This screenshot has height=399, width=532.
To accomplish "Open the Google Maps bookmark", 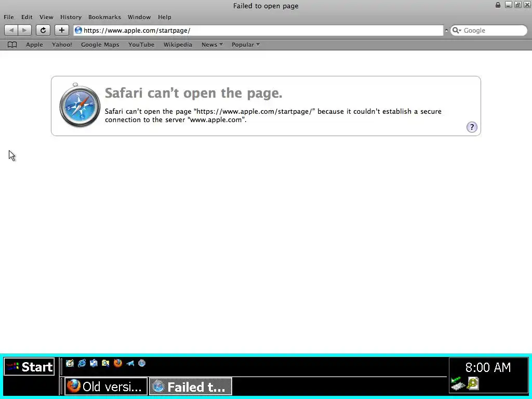I will pos(100,45).
